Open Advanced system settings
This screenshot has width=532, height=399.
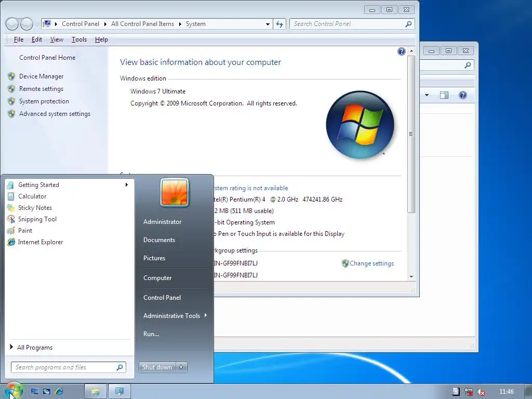[55, 114]
